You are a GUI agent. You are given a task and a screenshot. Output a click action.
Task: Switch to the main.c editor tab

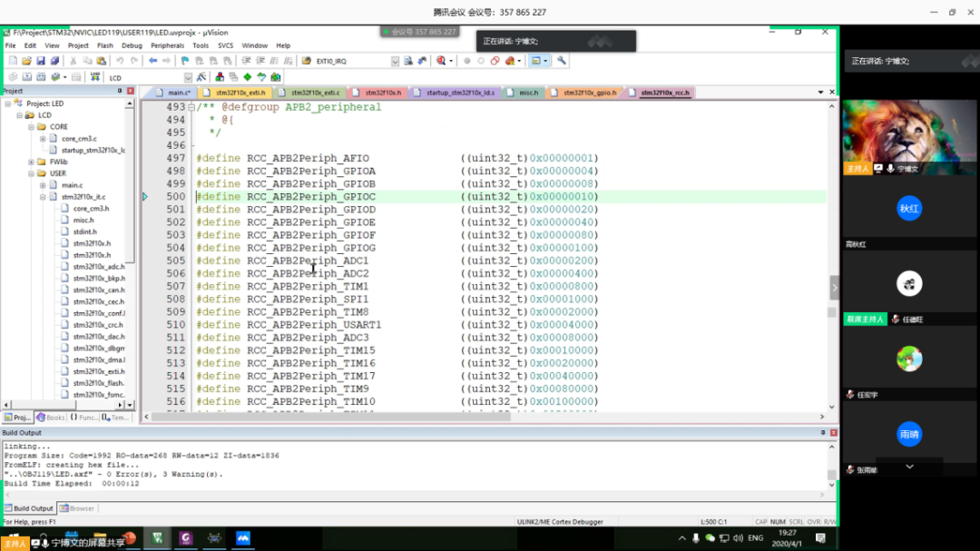[179, 93]
